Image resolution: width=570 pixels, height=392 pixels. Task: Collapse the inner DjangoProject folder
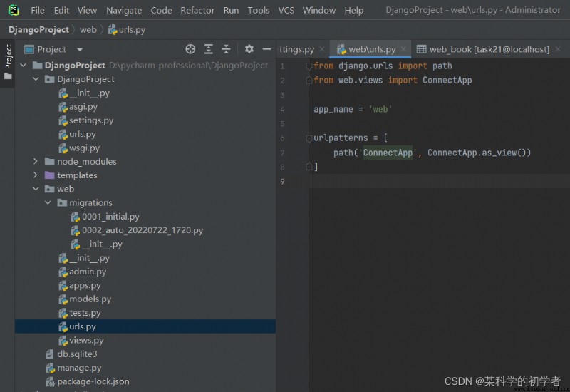point(36,79)
